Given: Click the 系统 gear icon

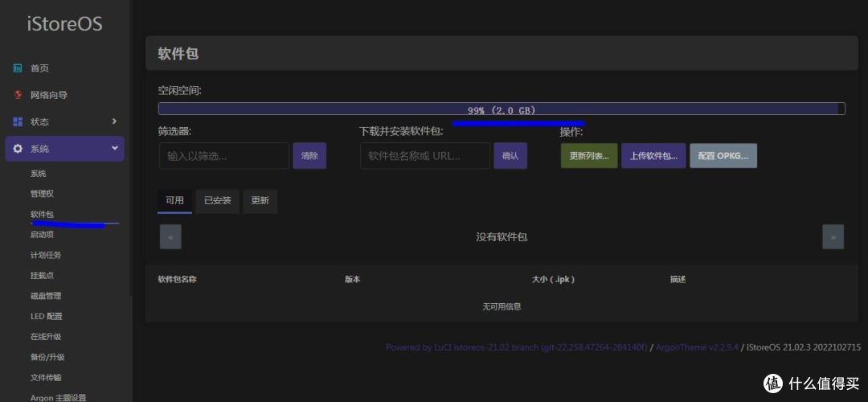Looking at the screenshot, I should click(18, 149).
